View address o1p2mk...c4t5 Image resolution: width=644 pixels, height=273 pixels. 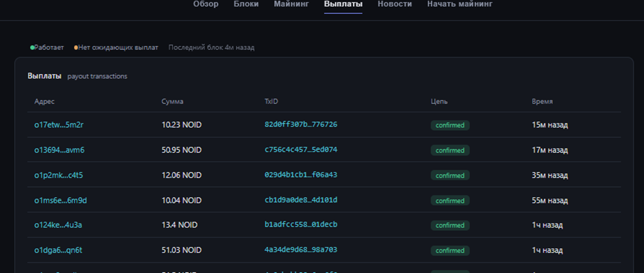[59, 175]
